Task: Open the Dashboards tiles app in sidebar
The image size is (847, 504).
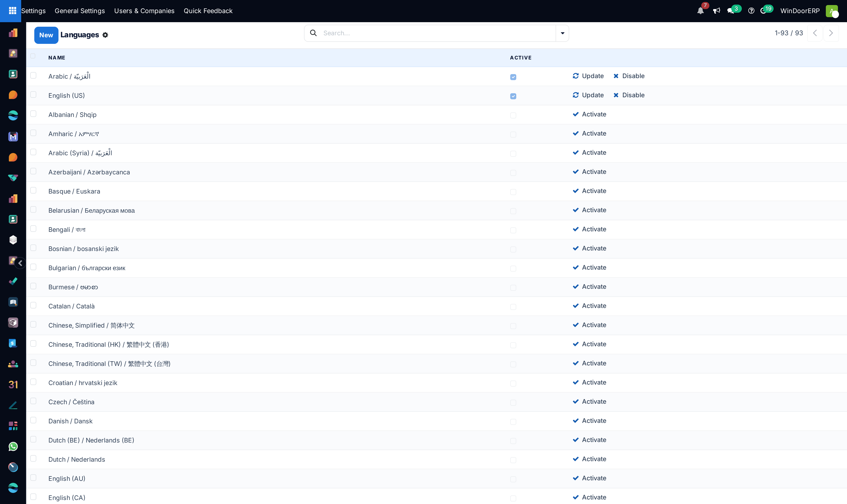Action: click(x=13, y=426)
